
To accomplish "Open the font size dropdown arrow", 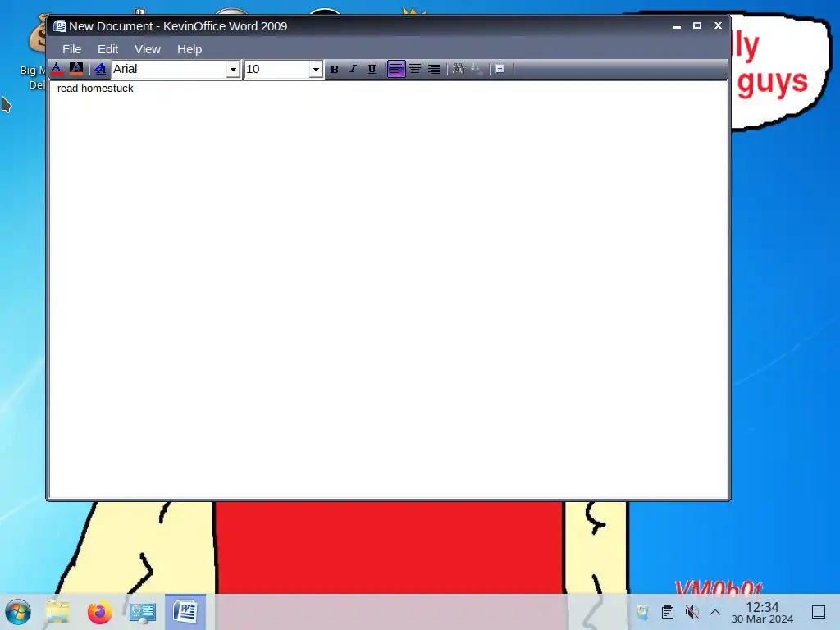I will point(316,69).
